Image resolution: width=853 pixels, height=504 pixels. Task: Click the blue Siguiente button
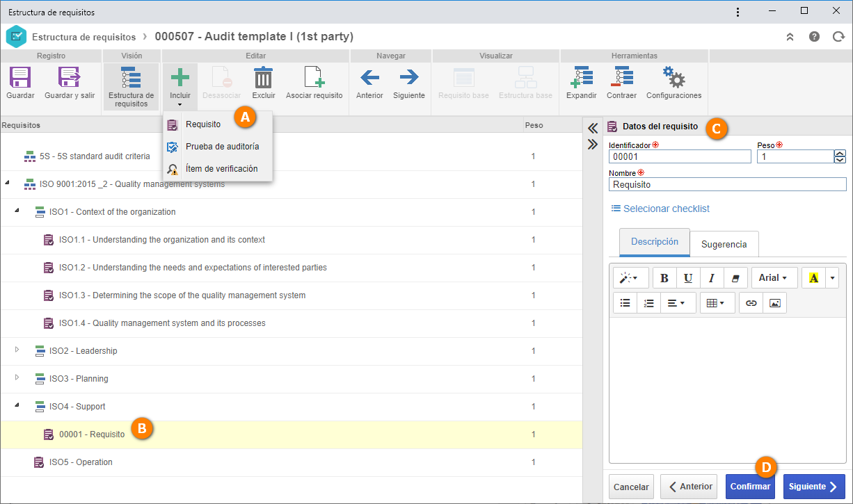coord(814,487)
